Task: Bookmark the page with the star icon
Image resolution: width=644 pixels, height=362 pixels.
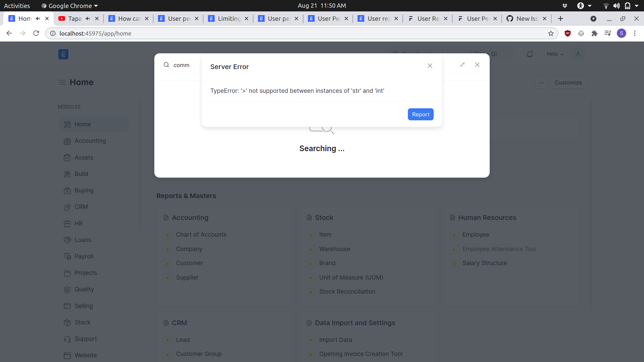Action: (x=551, y=34)
